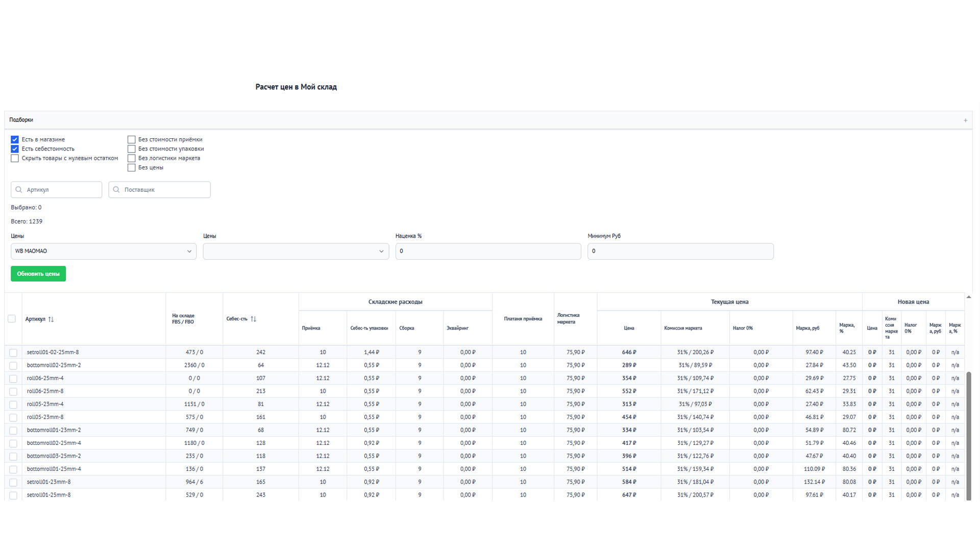
Task: Enable Без логистики маркета filter
Action: point(131,158)
